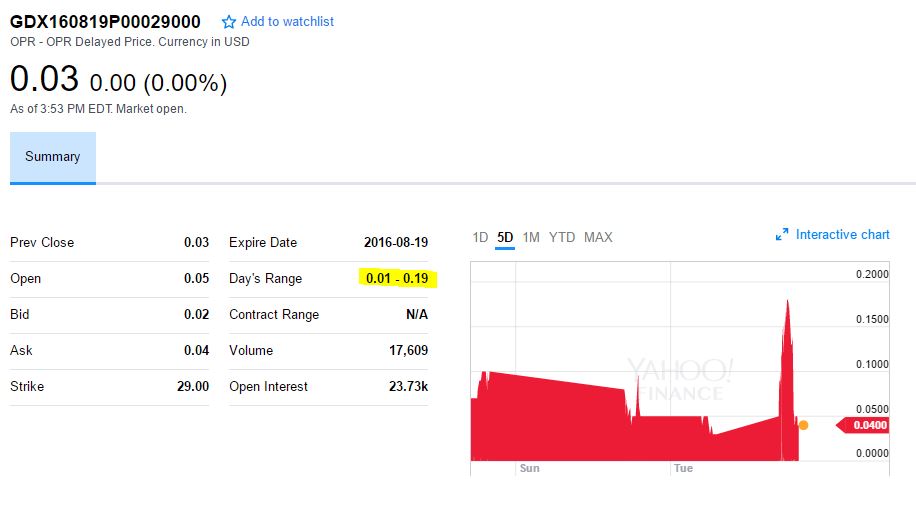Click the Strike label
Screen dimensions: 916x513
(x=27, y=386)
